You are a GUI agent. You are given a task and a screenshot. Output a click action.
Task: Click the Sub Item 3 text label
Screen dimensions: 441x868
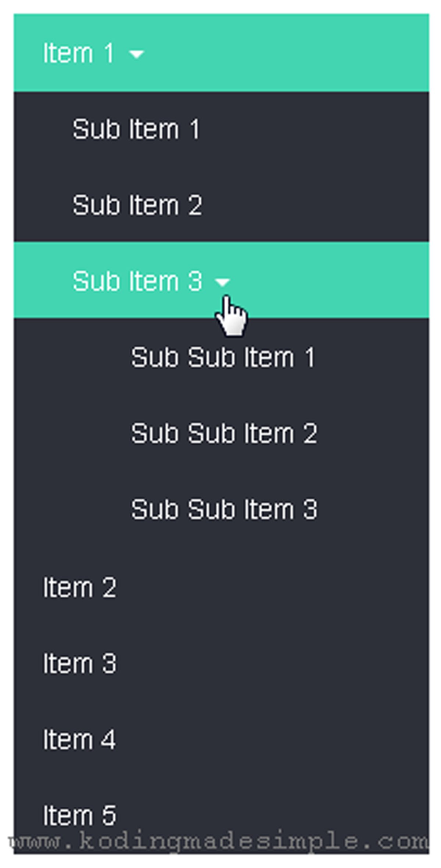tap(137, 281)
